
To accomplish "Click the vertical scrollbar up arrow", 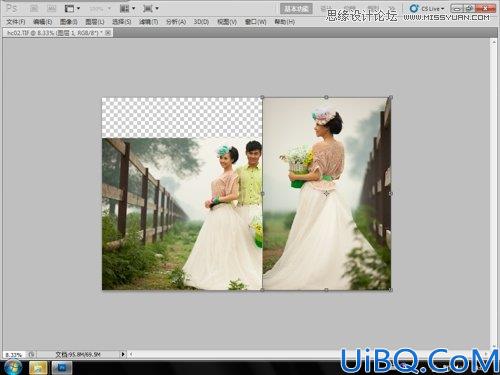I will click(494, 42).
